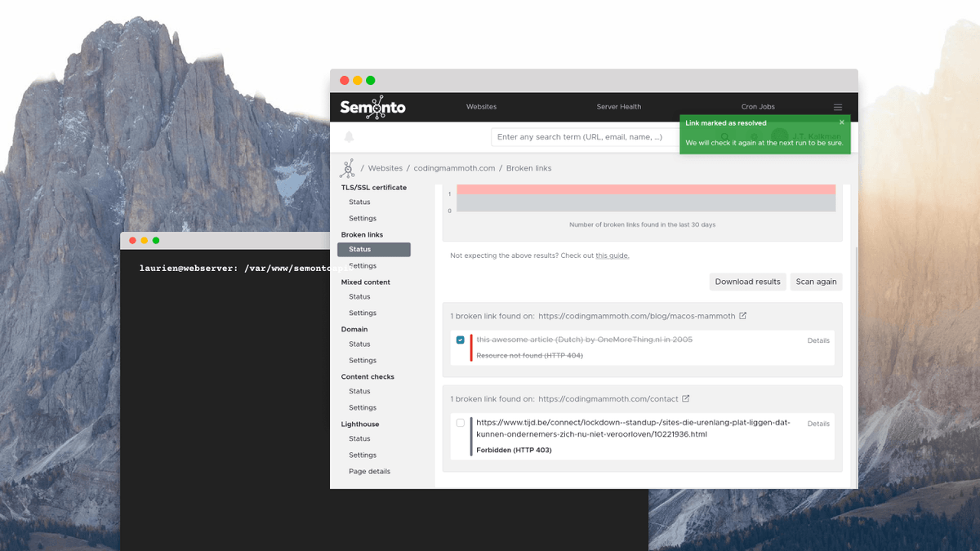Click the Semonto breadcrumb home icon
980x551 pixels.
click(x=348, y=168)
